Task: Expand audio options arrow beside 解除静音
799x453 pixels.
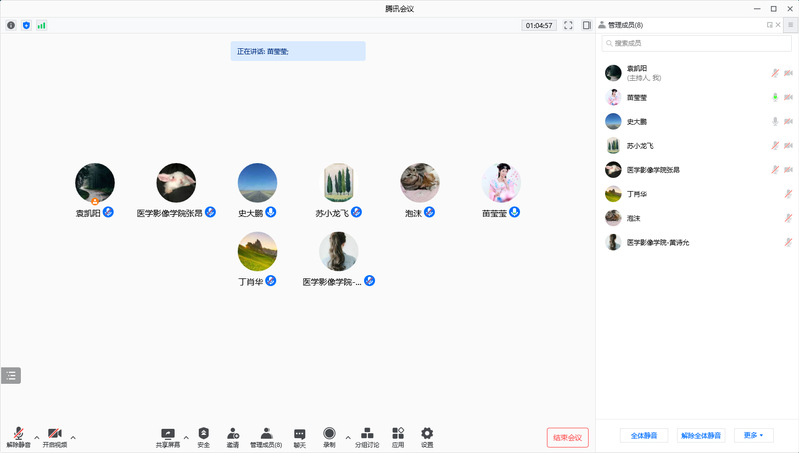Action: [x=37, y=437]
